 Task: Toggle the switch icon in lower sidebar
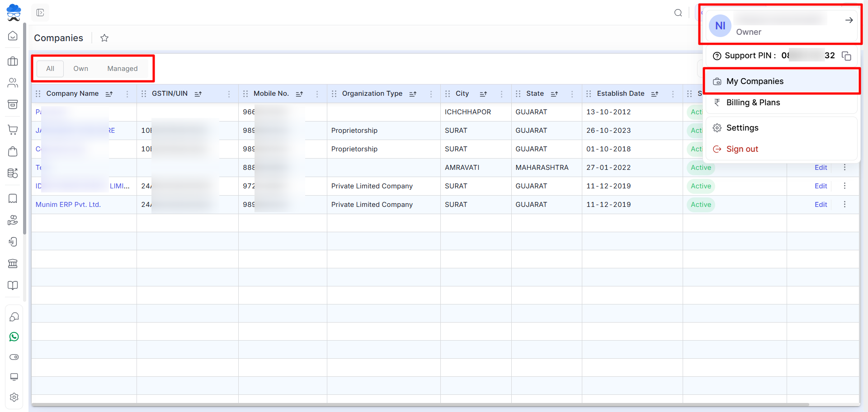coord(14,357)
